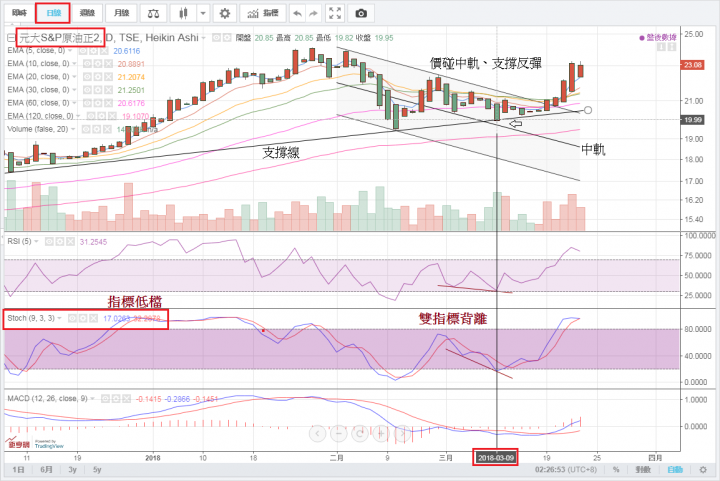Set the range to 1日
720x481 pixels.
(x=18, y=470)
